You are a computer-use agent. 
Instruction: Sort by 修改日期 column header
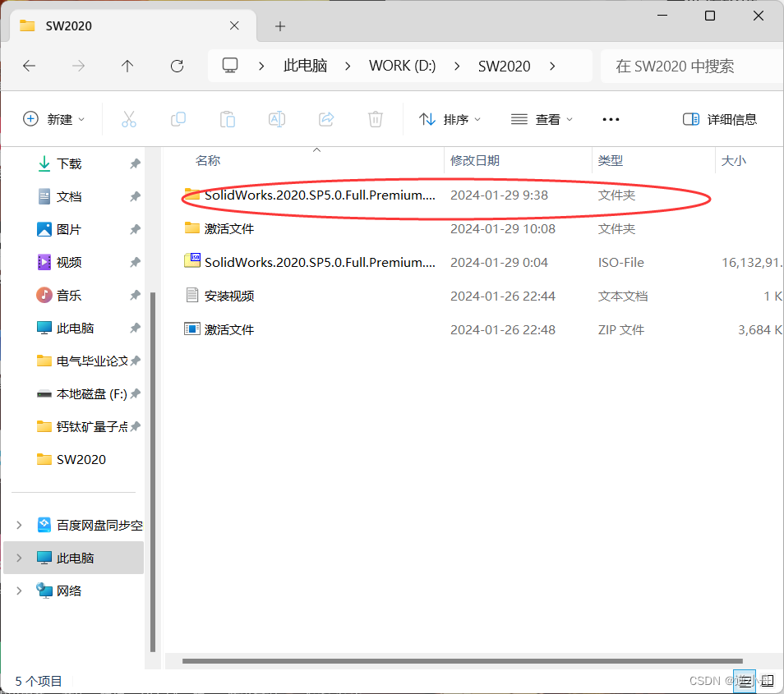click(475, 160)
